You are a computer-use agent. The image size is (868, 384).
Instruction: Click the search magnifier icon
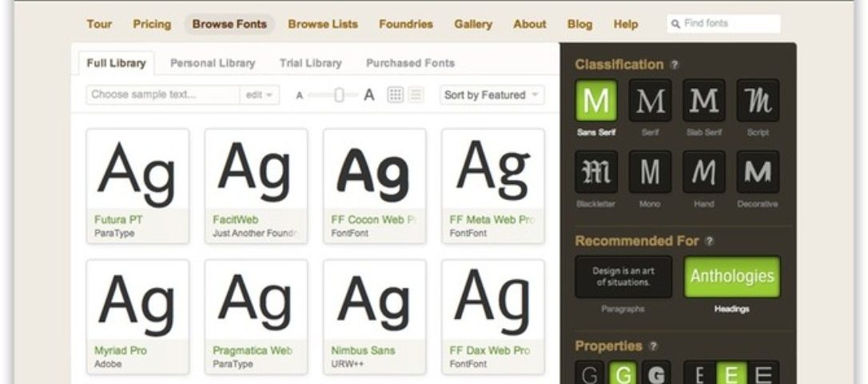point(675,24)
